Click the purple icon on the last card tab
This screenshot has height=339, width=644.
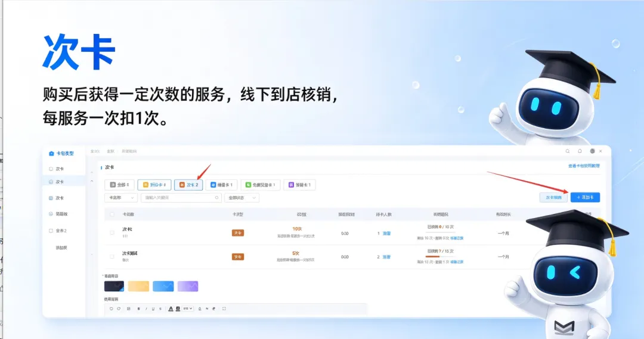[x=291, y=185]
